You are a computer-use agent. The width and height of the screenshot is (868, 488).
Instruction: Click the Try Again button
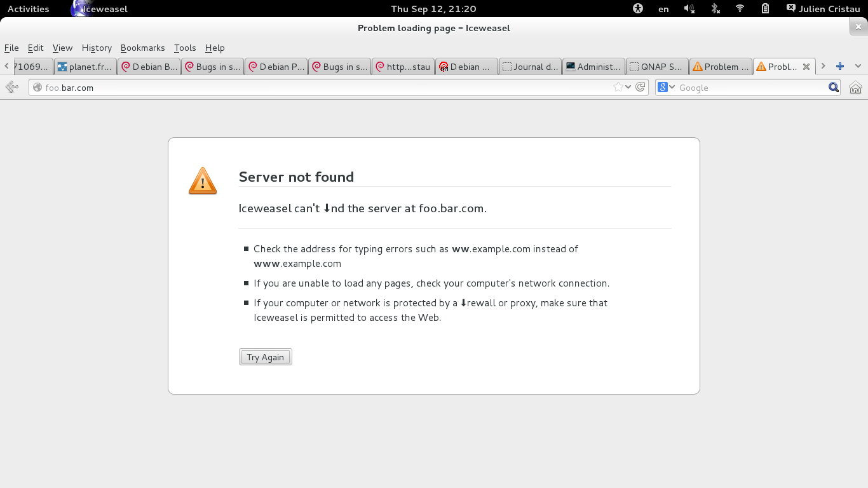click(266, 357)
